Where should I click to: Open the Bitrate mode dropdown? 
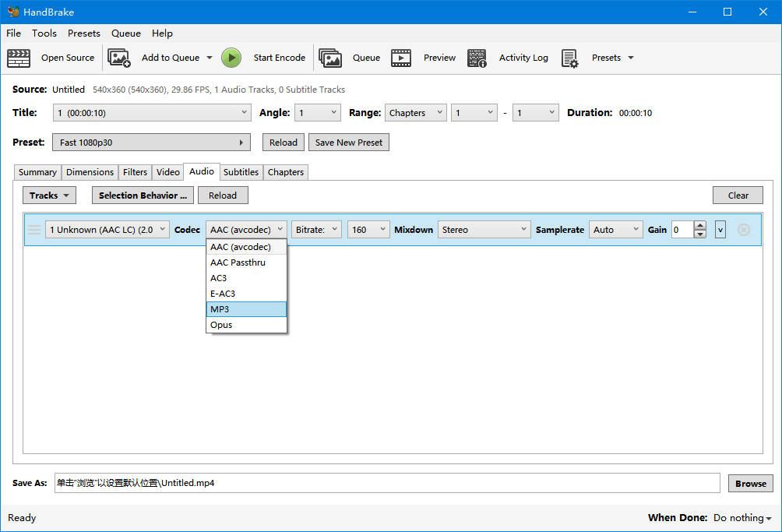[x=317, y=230]
